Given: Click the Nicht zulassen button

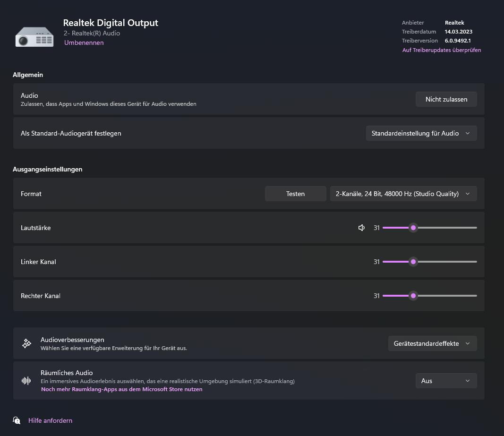Looking at the screenshot, I should pyautogui.click(x=446, y=99).
